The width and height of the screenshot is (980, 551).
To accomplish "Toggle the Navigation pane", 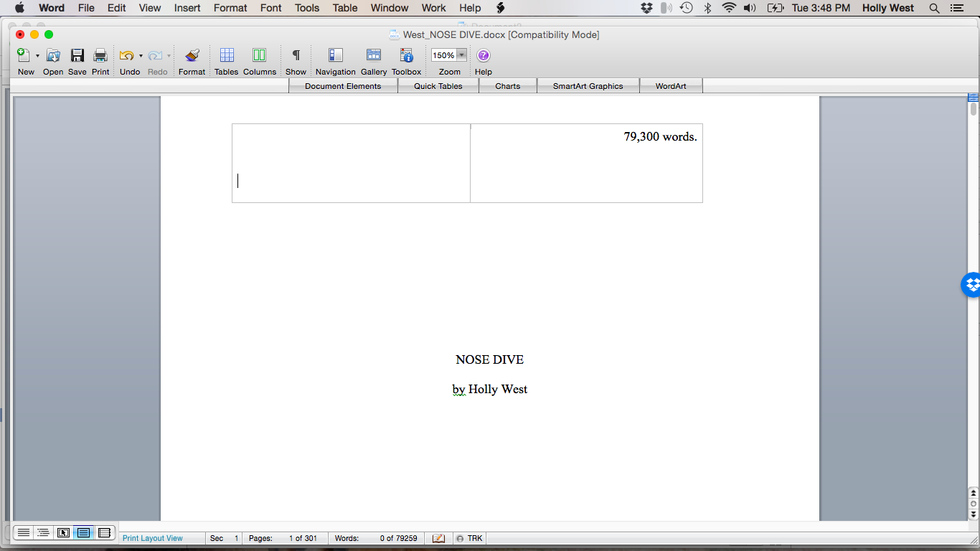I will click(335, 55).
